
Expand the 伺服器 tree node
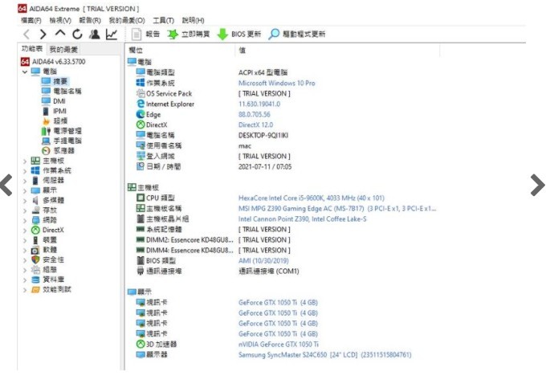(25, 181)
